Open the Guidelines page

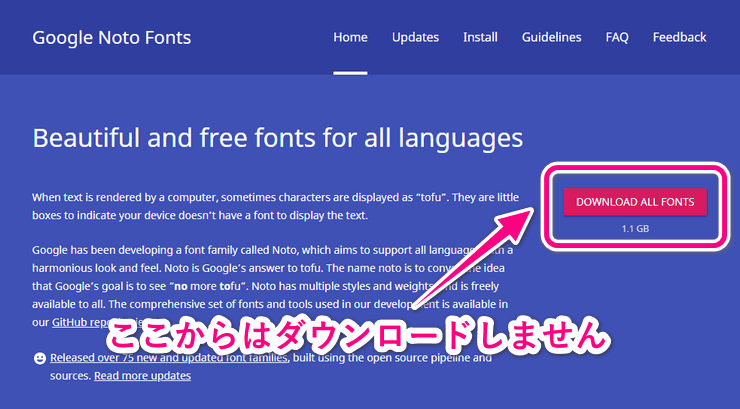(551, 37)
